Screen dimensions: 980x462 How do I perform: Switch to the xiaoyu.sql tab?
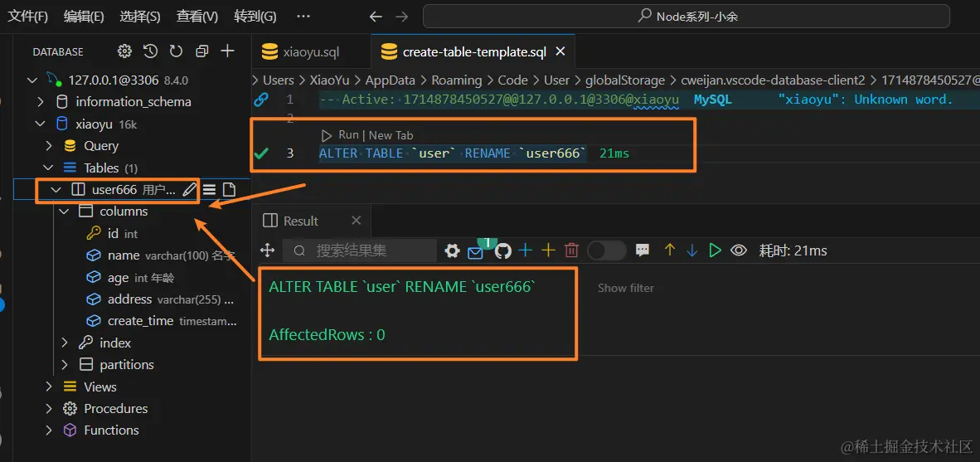pyautogui.click(x=311, y=52)
